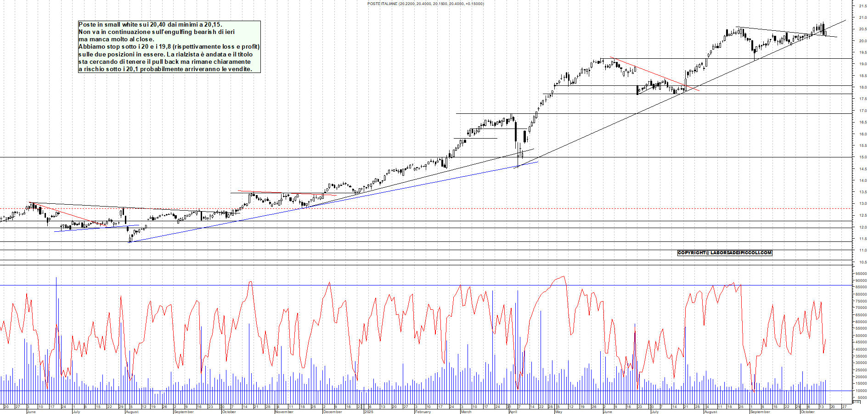
Task: Select the 2025 year marker on axis
Action: point(368,412)
